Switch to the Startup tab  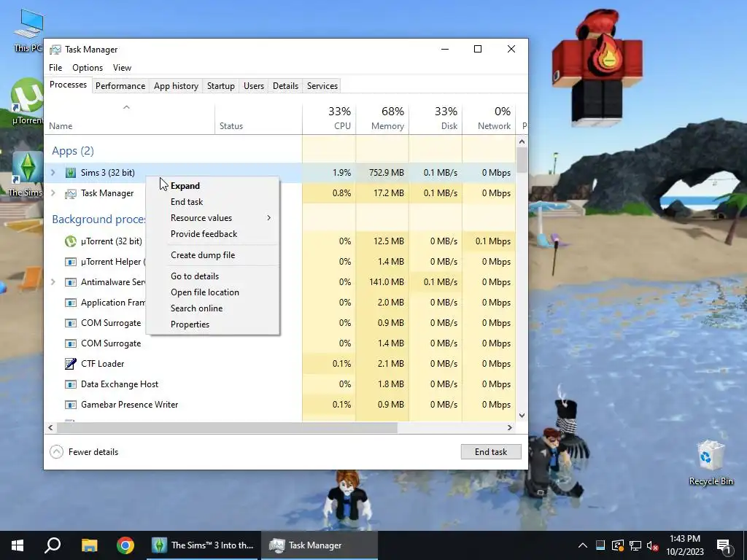[x=220, y=86]
